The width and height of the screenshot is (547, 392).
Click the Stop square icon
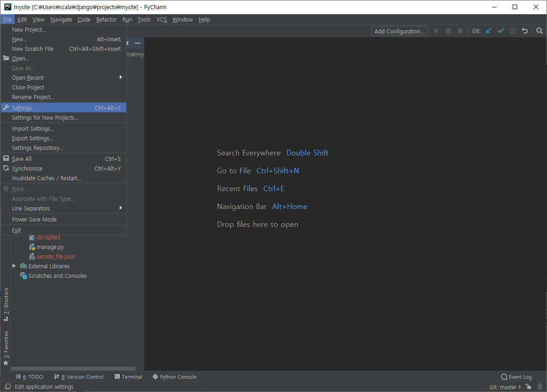(460, 31)
